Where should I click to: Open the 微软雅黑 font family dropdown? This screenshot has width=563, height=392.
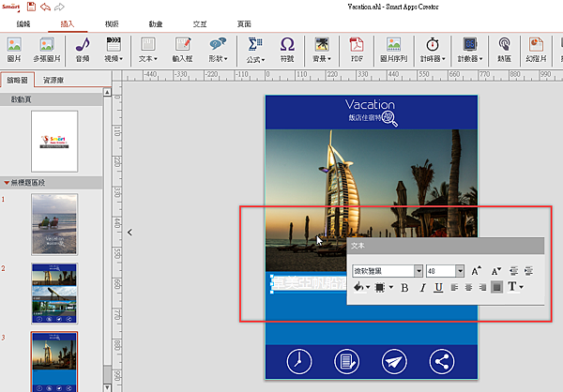(x=388, y=270)
